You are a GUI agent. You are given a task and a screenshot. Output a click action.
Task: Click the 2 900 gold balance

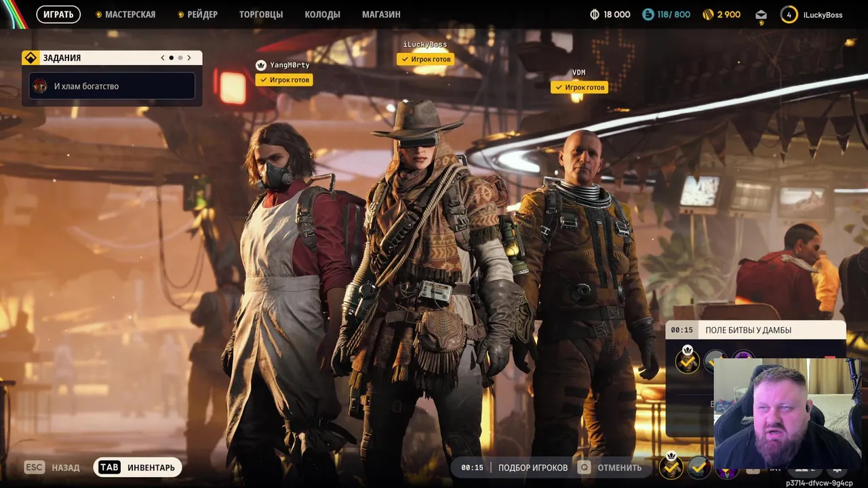tap(728, 14)
